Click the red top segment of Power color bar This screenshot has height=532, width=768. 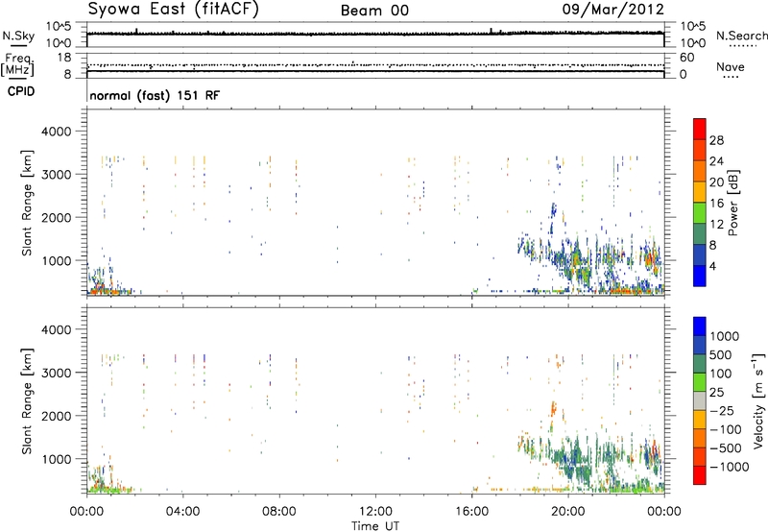[700, 130]
